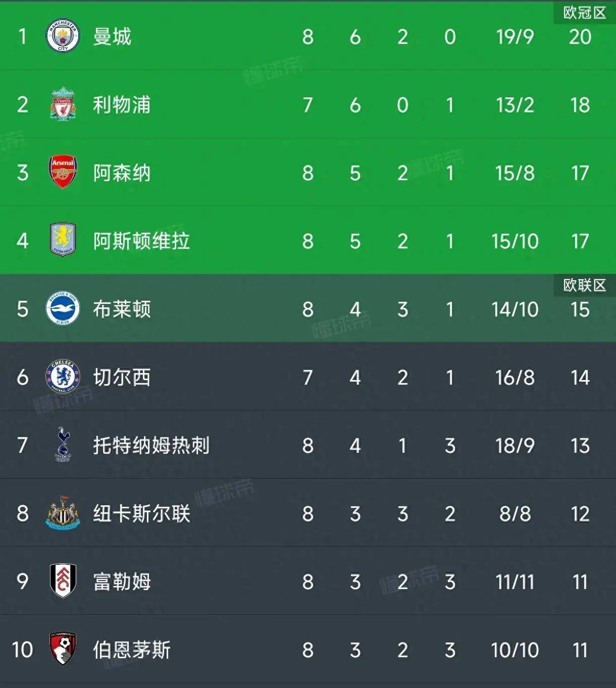The image size is (616, 688).
Task: Click the Fulham club crest
Action: coord(63,581)
